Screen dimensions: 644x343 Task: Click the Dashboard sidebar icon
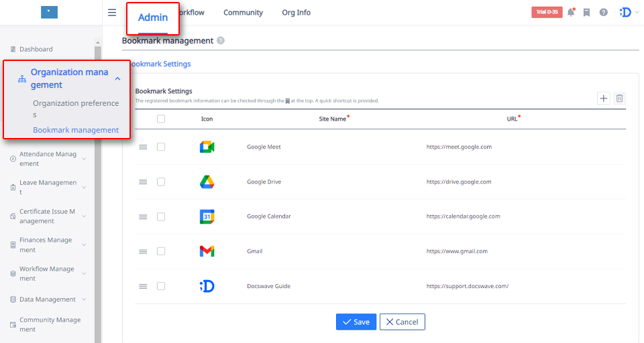pos(13,49)
